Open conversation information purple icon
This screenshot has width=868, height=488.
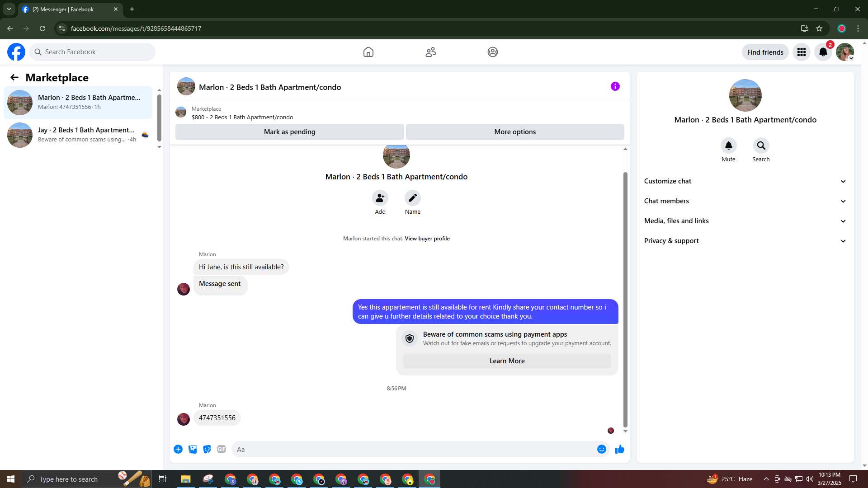(x=615, y=86)
